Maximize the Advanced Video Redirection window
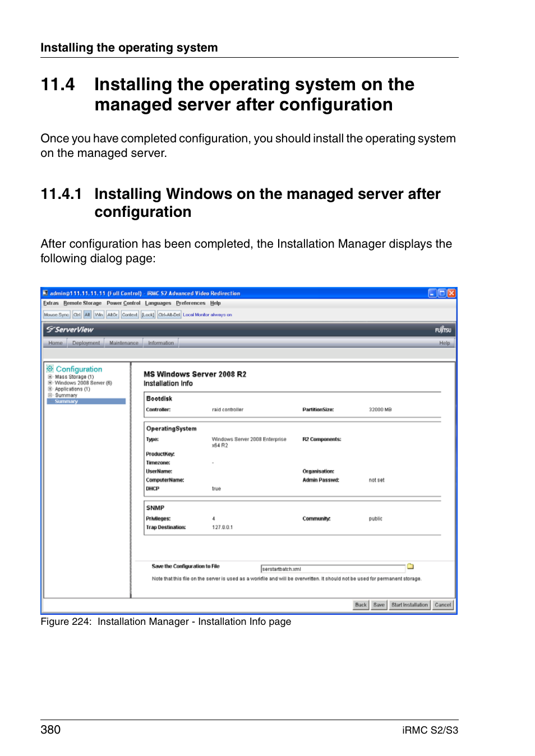Image resolution: width=535 pixels, height=756 pixels. click(x=442, y=293)
